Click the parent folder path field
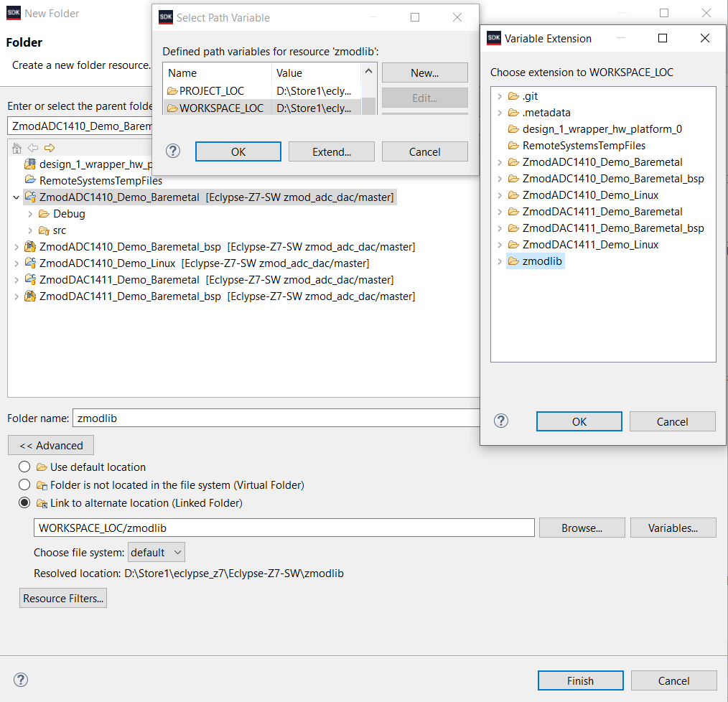This screenshot has height=702, width=728. pos(80,126)
